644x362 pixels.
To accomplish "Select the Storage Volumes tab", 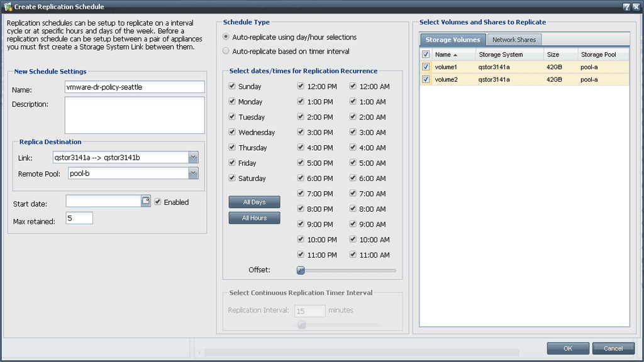I will (x=452, y=39).
